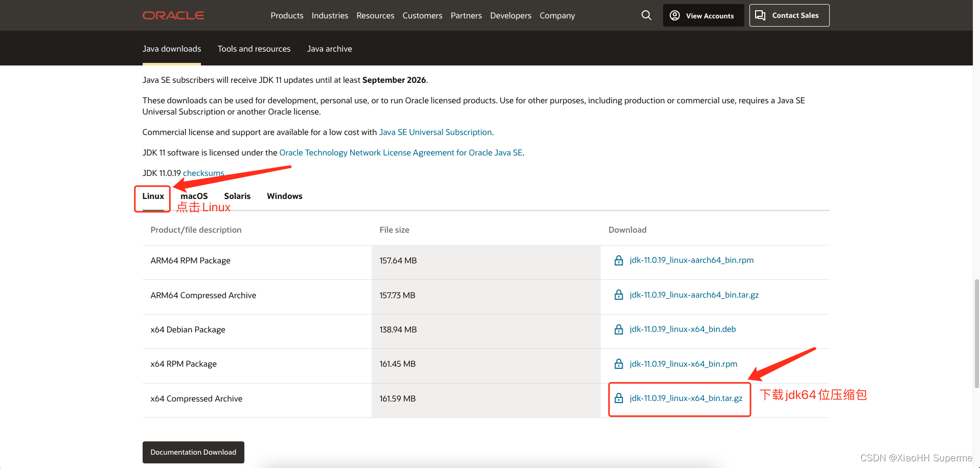The height and width of the screenshot is (468, 980).
Task: Switch to Tools and resources tab
Action: [254, 49]
